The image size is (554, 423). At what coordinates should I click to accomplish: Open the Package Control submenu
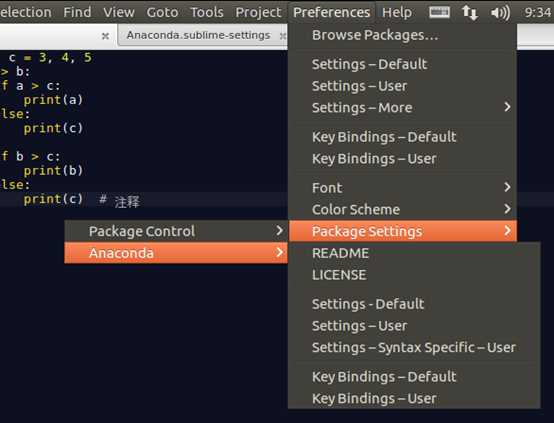click(x=176, y=231)
